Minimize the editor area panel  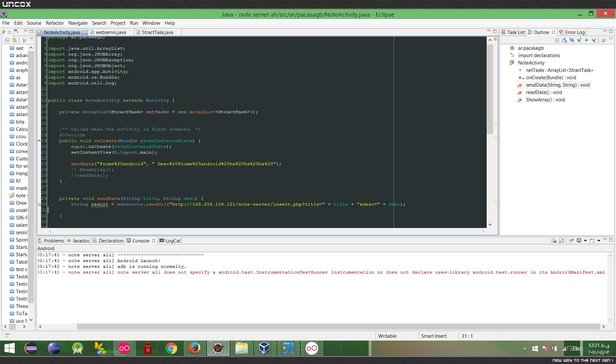[x=489, y=31]
